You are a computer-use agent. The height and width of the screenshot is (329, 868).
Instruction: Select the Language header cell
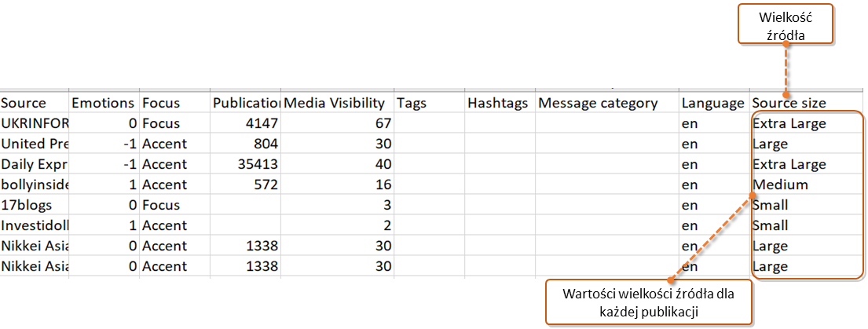click(715, 103)
